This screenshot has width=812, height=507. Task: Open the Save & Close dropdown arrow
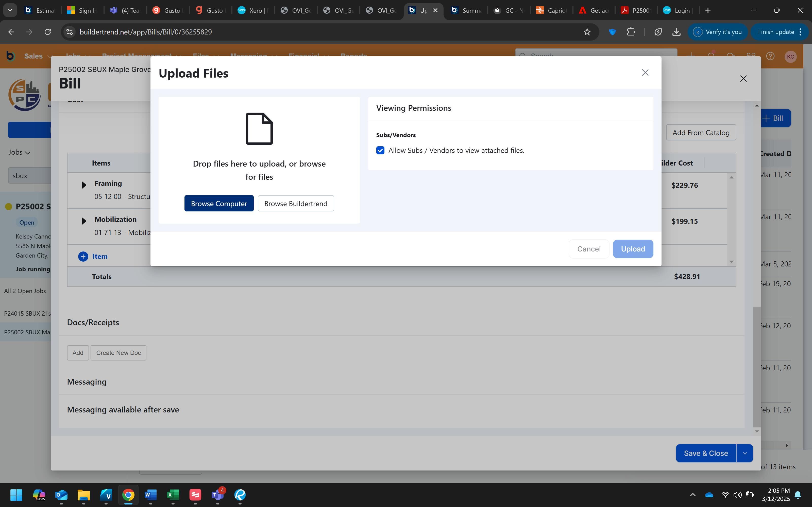[x=745, y=453]
